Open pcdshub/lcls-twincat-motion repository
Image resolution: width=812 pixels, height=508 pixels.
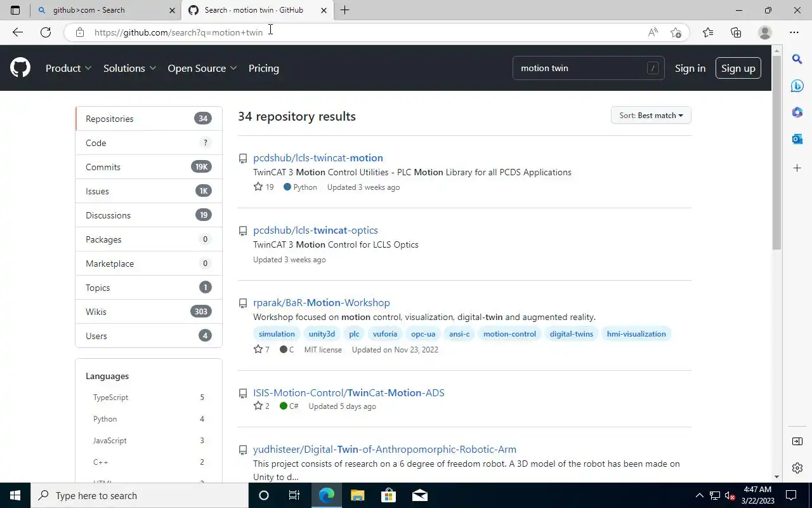(x=318, y=158)
